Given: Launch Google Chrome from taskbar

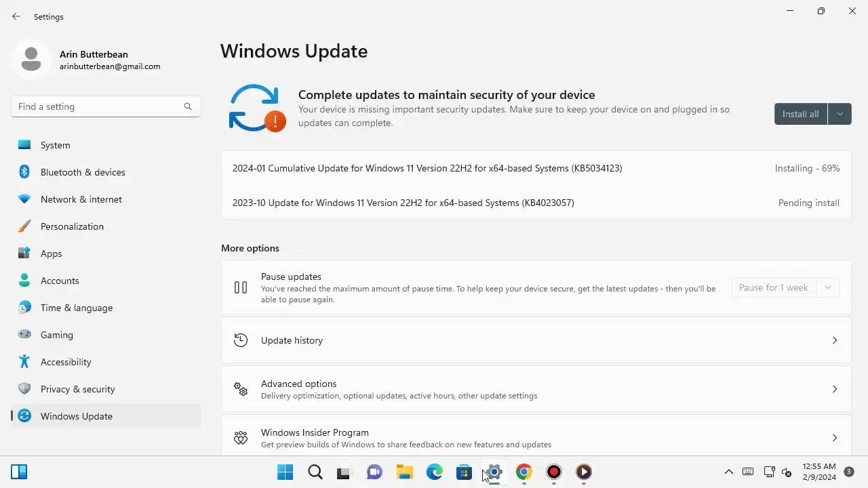Looking at the screenshot, I should [x=524, y=472].
